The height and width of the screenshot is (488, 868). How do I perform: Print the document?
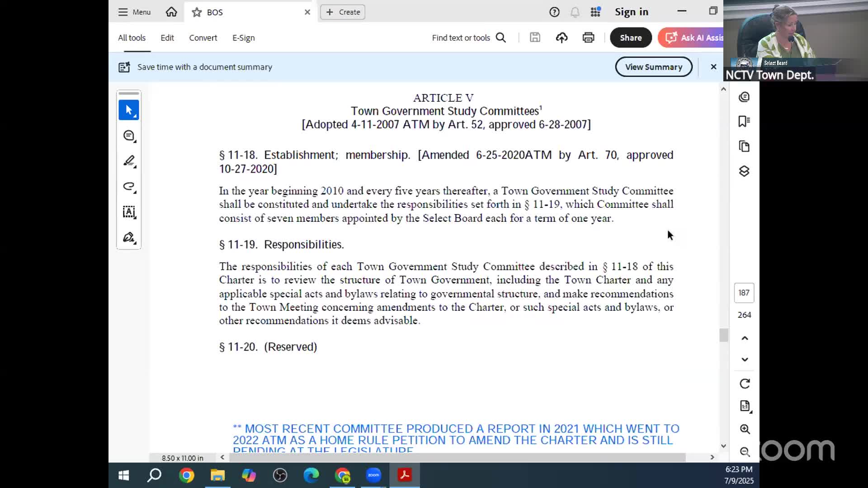click(x=588, y=38)
